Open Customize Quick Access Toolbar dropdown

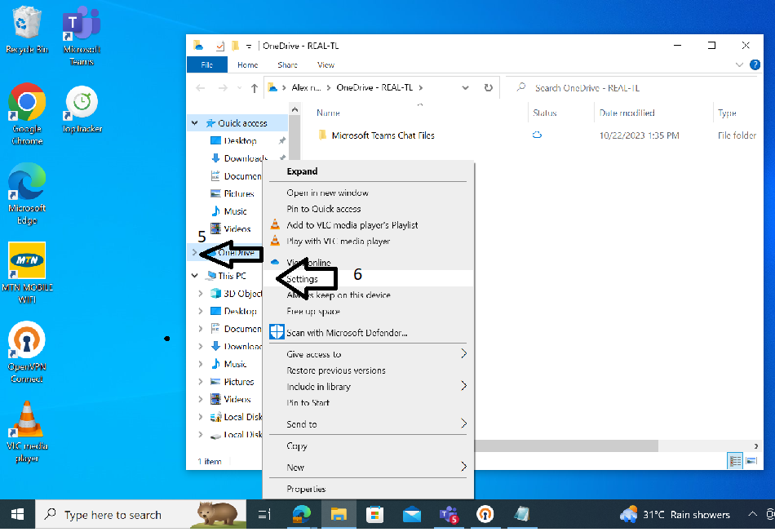[x=249, y=47]
